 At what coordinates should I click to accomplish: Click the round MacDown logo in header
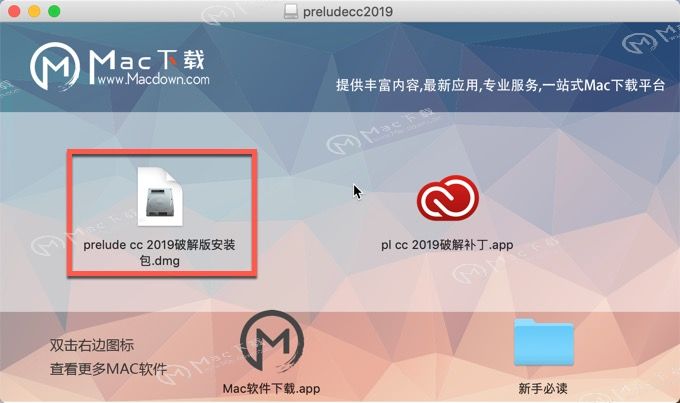(55, 66)
